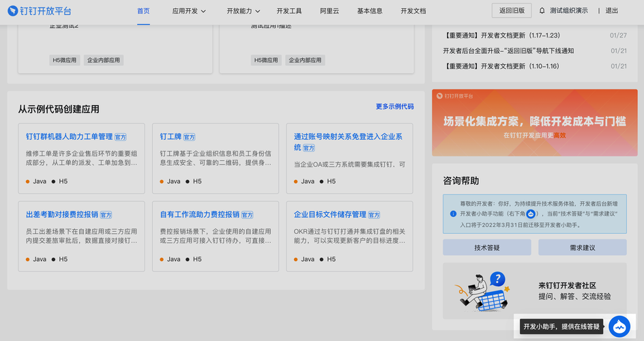This screenshot has height=341, width=644.
Task: Click 退出 to log out
Action: (x=611, y=11)
